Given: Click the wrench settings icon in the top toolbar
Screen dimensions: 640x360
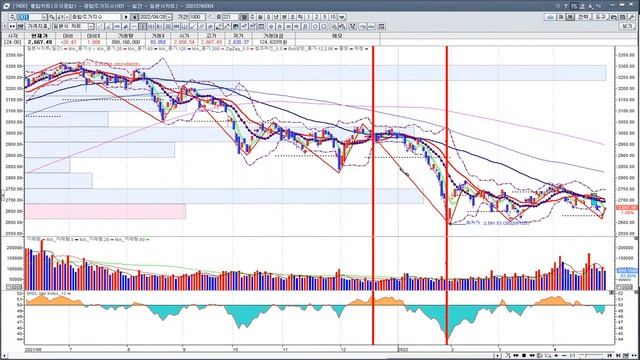Looking at the screenshot, I should click(631, 17).
